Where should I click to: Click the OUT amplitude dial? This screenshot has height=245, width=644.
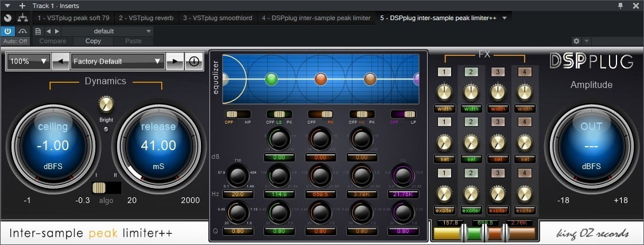(x=591, y=146)
